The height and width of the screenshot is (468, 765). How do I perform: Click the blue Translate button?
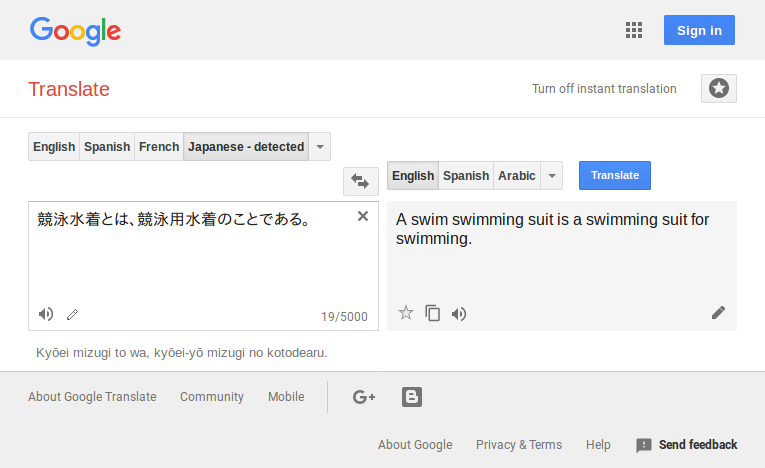coord(615,175)
